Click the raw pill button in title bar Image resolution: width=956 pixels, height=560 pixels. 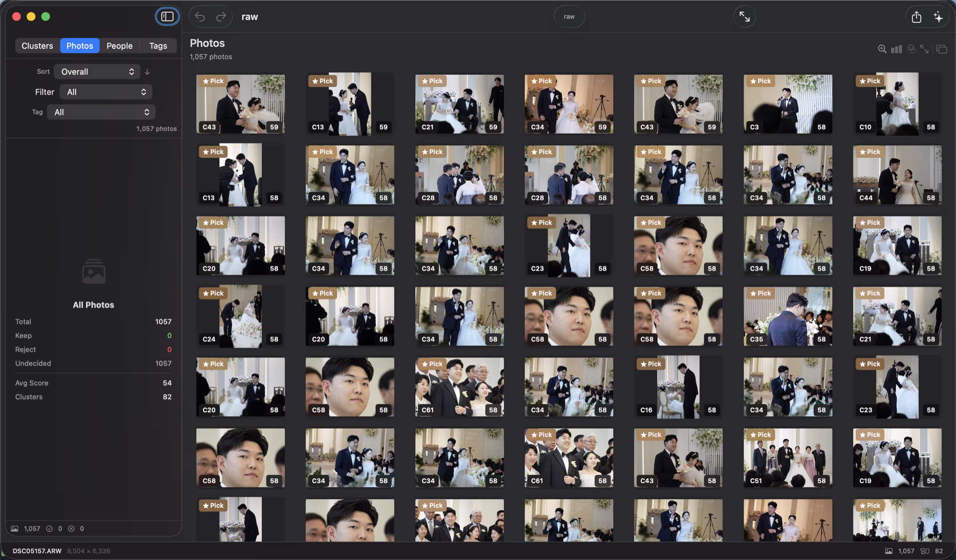point(569,17)
